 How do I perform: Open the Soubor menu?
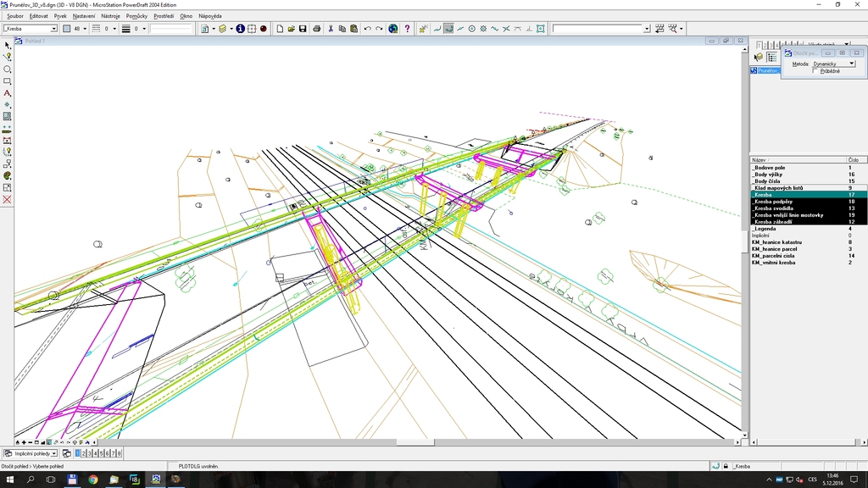(15, 16)
